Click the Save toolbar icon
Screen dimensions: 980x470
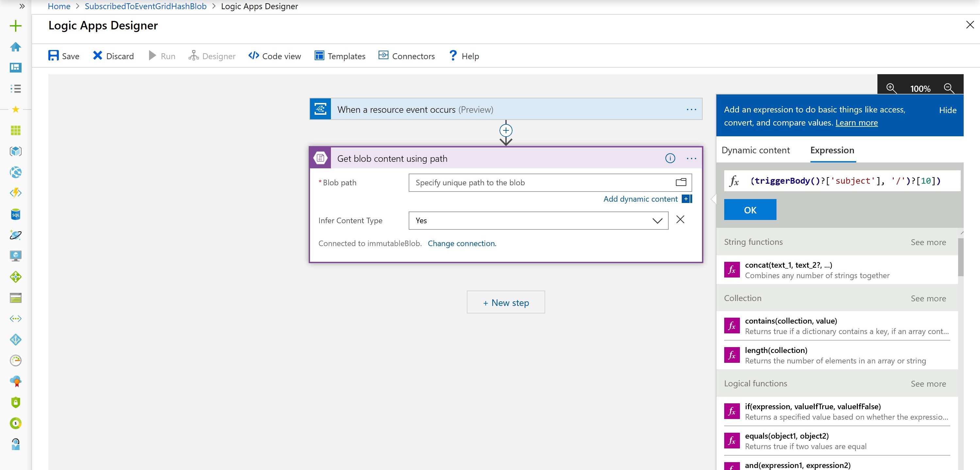click(53, 56)
